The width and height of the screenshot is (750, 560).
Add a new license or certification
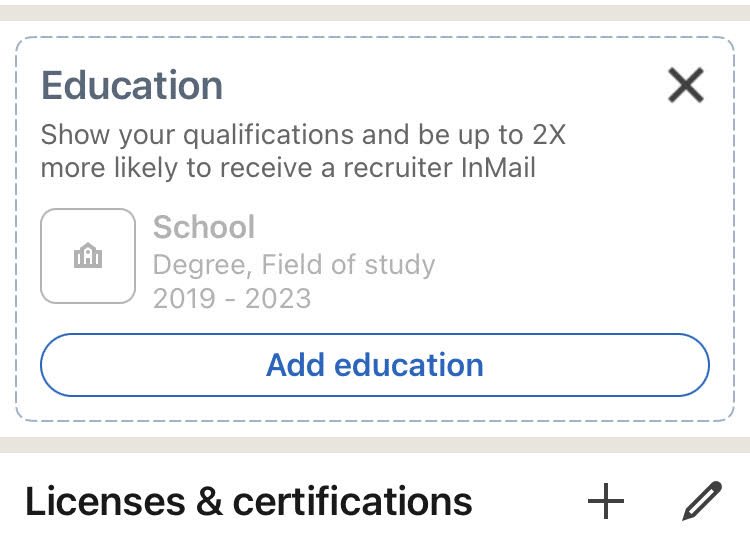click(x=606, y=501)
